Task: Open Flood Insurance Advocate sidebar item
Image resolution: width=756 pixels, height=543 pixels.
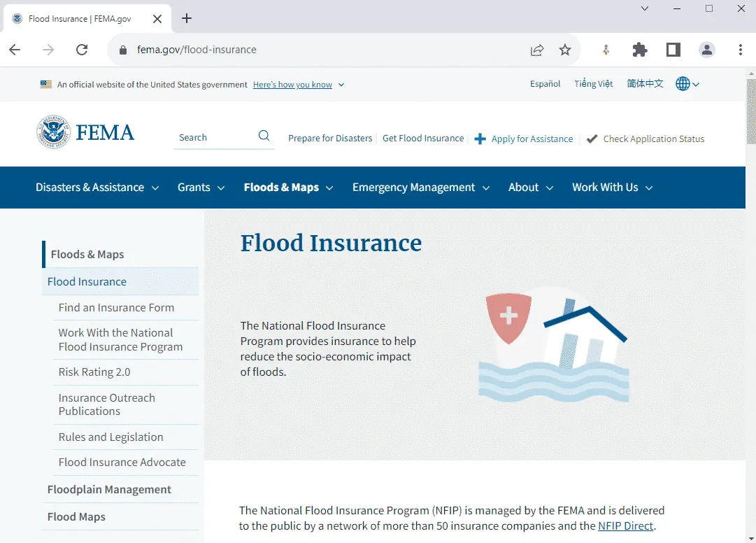Action: pyautogui.click(x=122, y=462)
